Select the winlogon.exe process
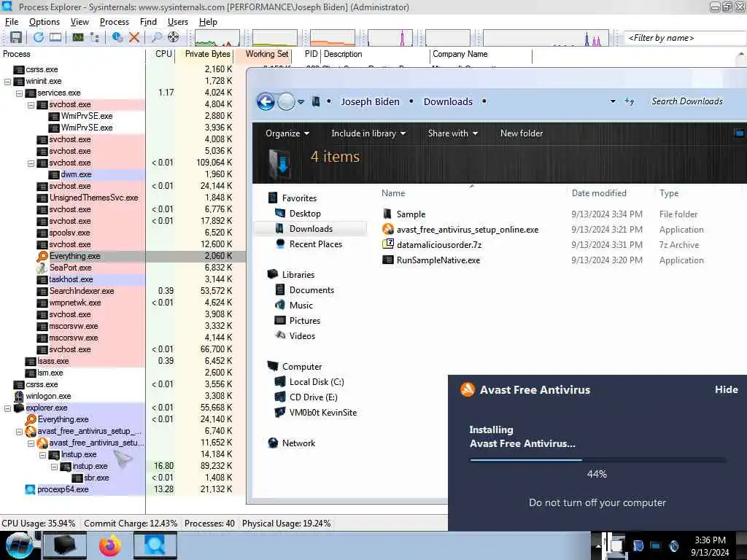 coord(48,396)
